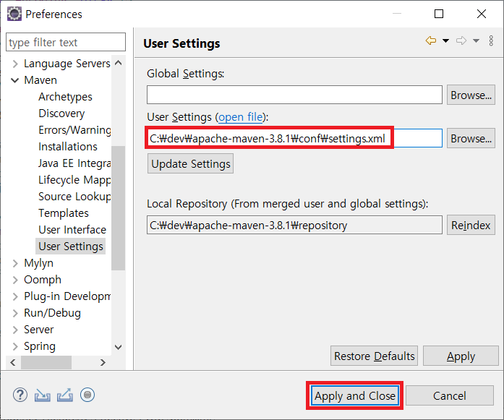Select Installations under Maven
Image resolution: width=504 pixels, height=420 pixels.
click(x=68, y=147)
